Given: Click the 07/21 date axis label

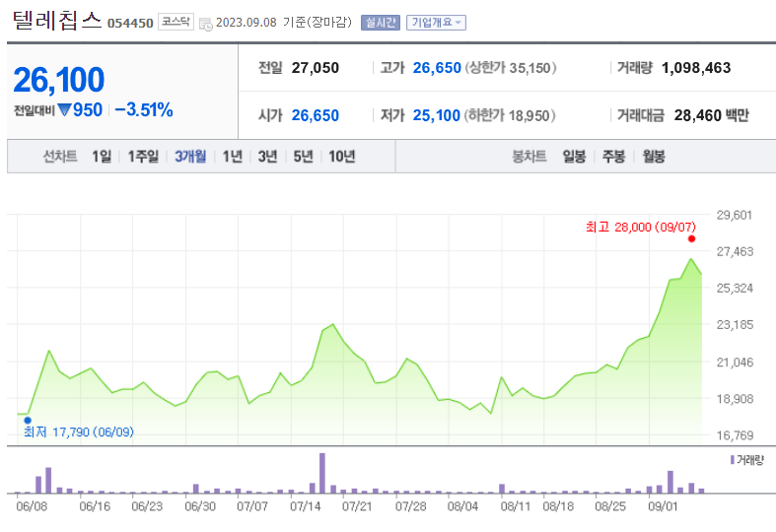Looking at the screenshot, I should tap(357, 506).
